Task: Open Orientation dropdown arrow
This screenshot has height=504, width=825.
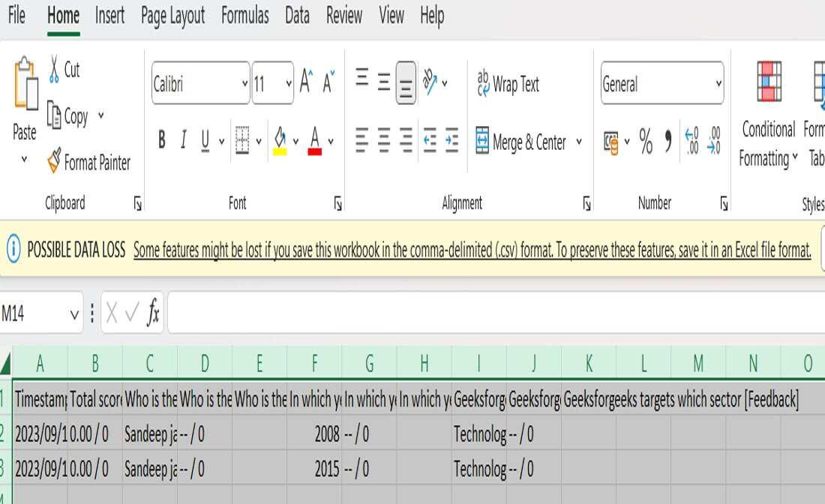Action: [445, 83]
